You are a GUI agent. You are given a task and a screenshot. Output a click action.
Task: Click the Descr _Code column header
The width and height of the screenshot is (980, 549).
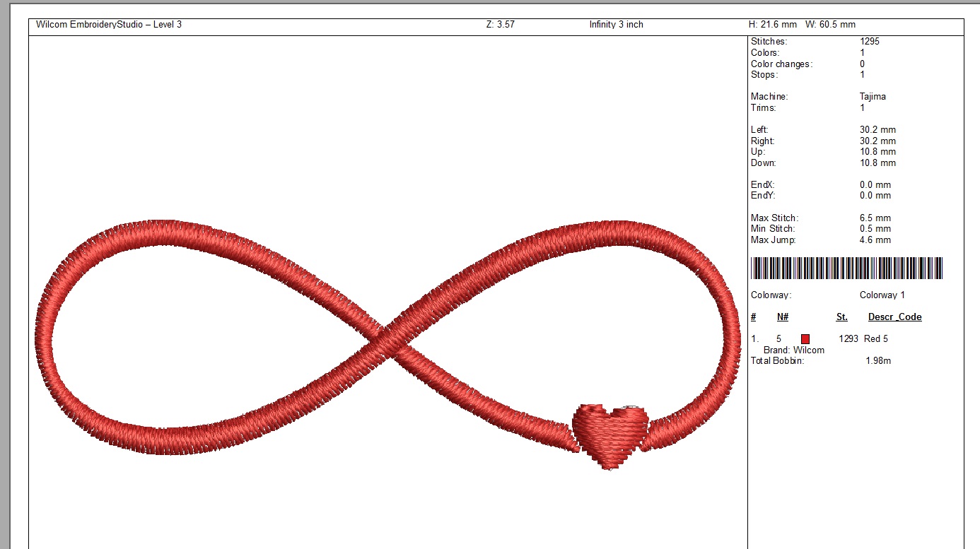coord(894,317)
